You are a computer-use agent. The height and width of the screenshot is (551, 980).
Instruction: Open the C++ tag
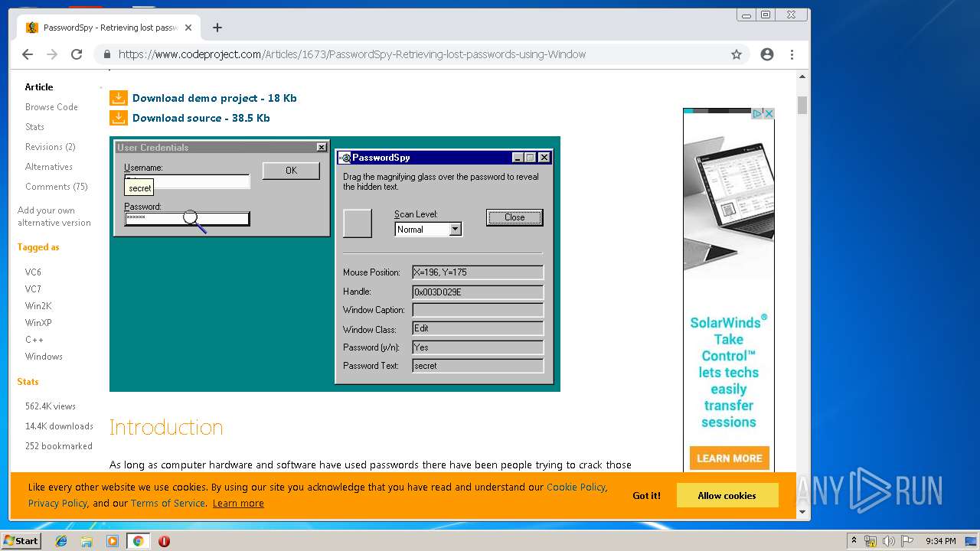click(34, 340)
